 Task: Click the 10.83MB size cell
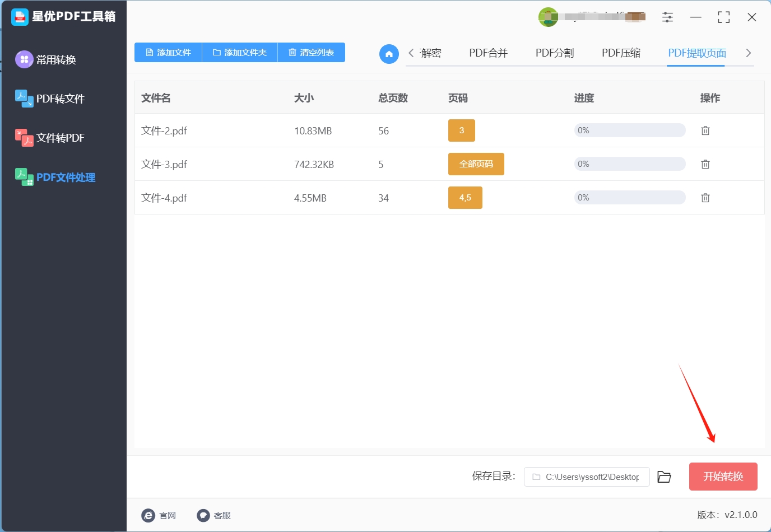click(x=313, y=131)
